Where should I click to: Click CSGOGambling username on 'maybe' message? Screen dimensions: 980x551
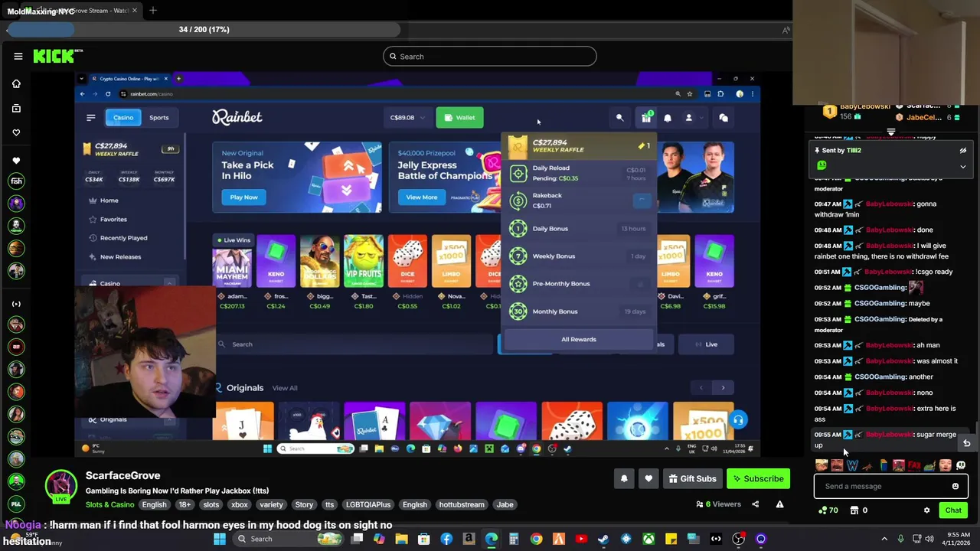tap(880, 303)
